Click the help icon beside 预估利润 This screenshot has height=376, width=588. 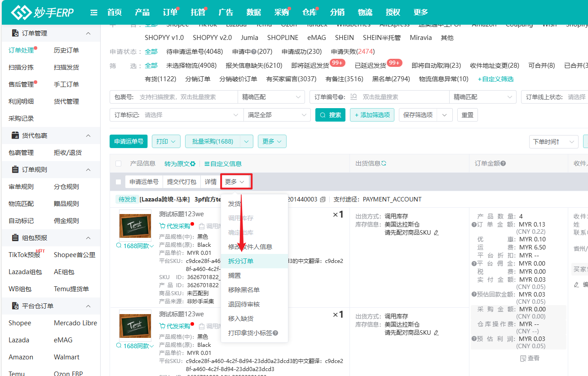click(474, 339)
